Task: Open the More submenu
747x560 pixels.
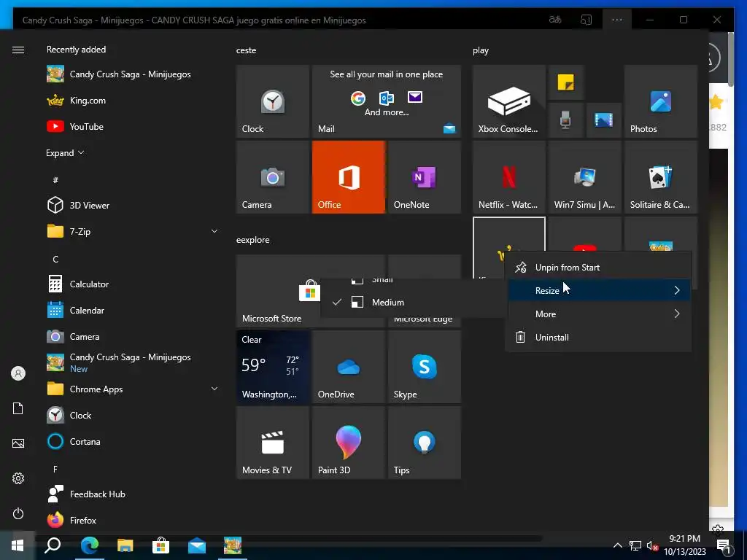Action: 598,314
